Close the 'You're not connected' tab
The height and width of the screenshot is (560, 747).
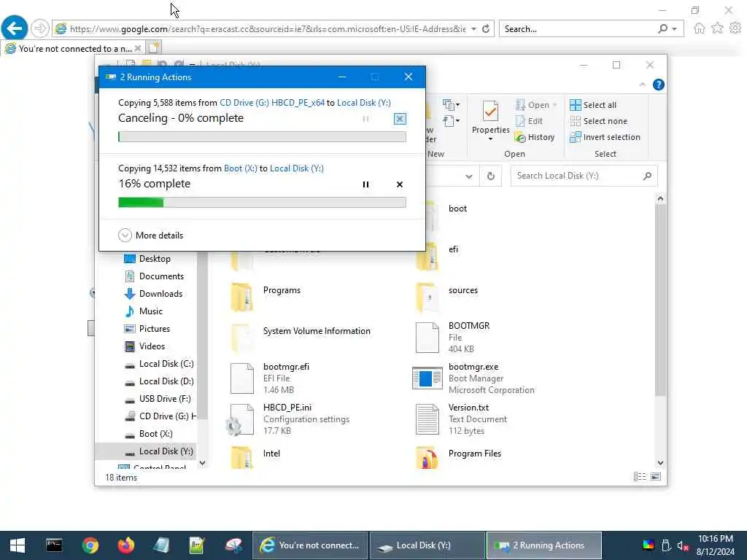(138, 48)
